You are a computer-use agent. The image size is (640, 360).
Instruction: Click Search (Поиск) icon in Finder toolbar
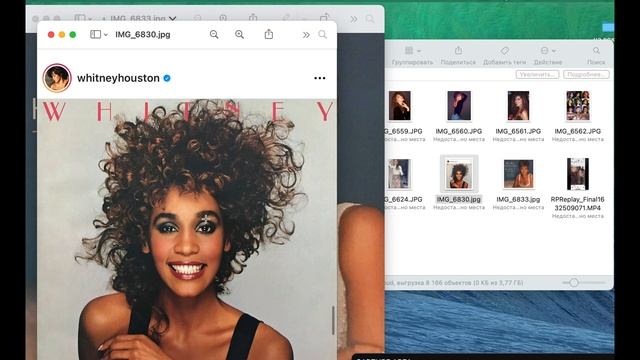coord(596,51)
